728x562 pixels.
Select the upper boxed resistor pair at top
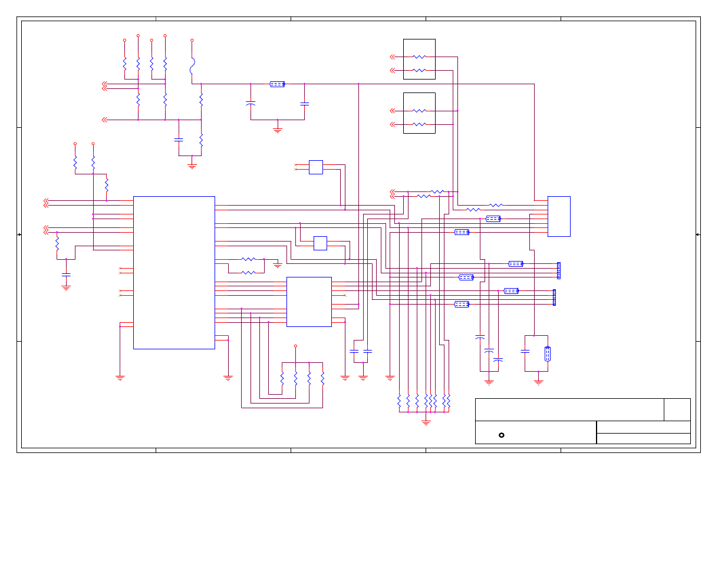tap(419, 59)
